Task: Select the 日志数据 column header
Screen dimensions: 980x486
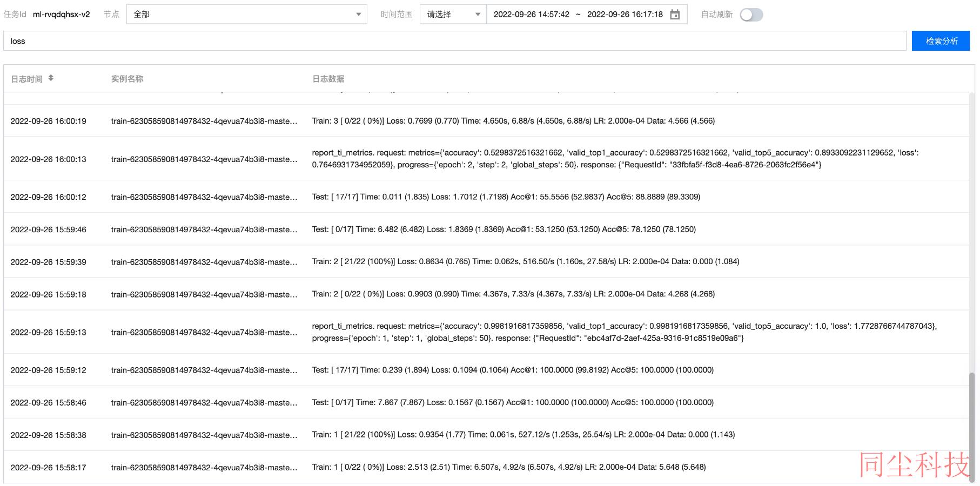Action: [x=328, y=79]
